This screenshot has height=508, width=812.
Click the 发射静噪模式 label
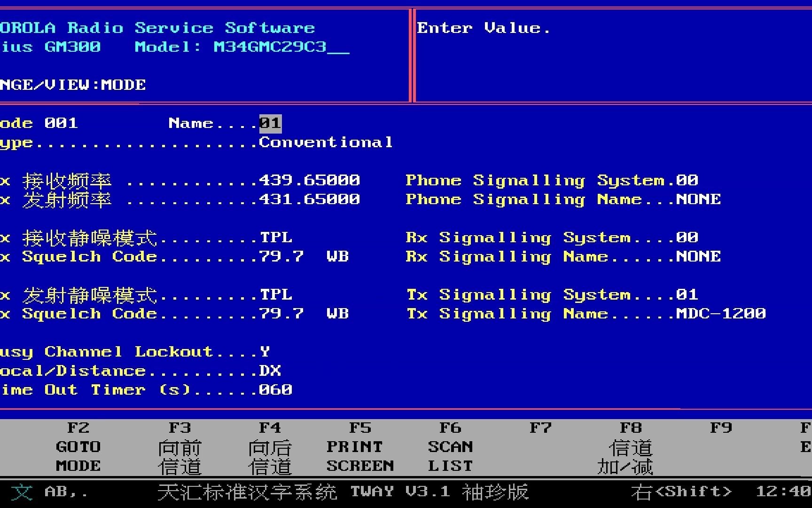point(89,295)
